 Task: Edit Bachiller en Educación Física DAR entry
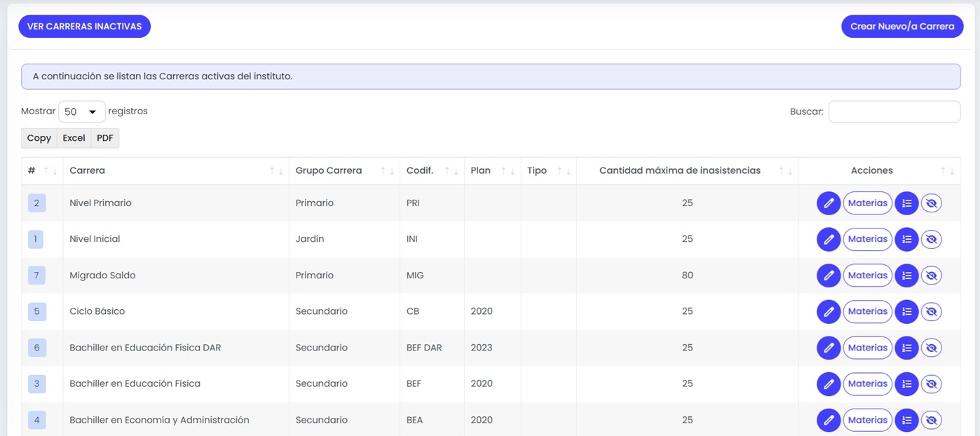pos(829,348)
